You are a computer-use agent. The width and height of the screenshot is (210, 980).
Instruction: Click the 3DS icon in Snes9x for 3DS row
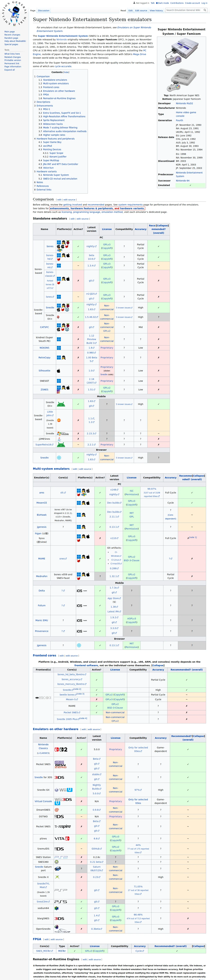(60, 778)
